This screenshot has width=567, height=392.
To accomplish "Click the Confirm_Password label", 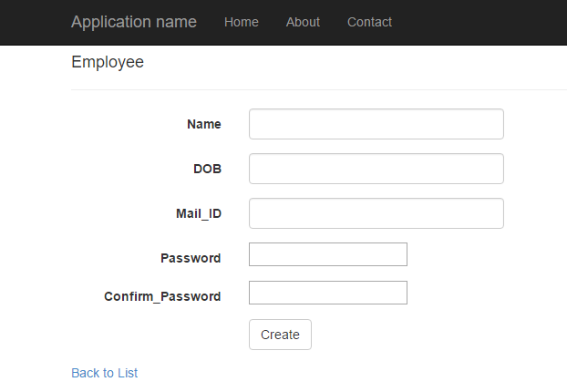I will click(x=162, y=296).
